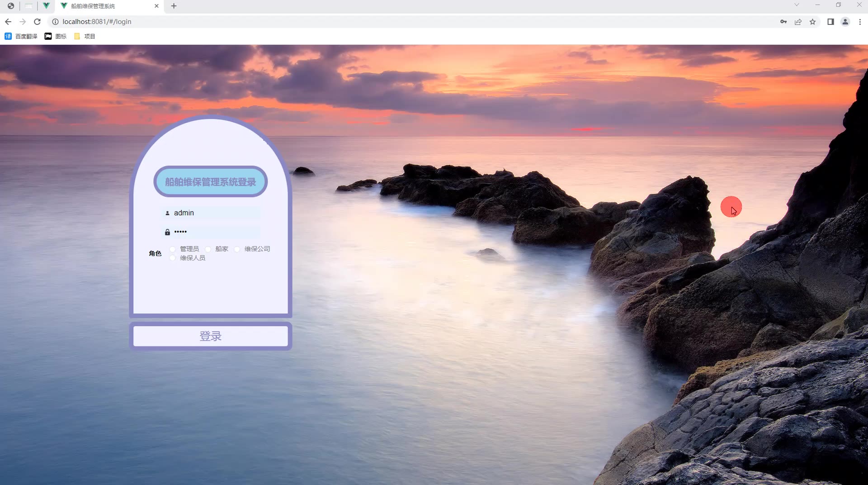Screen dimensions: 868x485
Task: Click the username field containing admin
Action: click(x=211, y=213)
